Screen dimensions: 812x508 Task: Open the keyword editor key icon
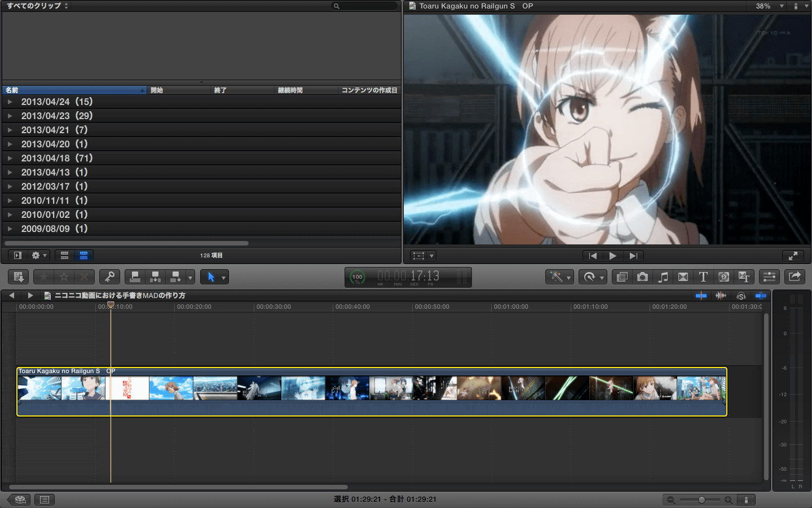(110, 277)
